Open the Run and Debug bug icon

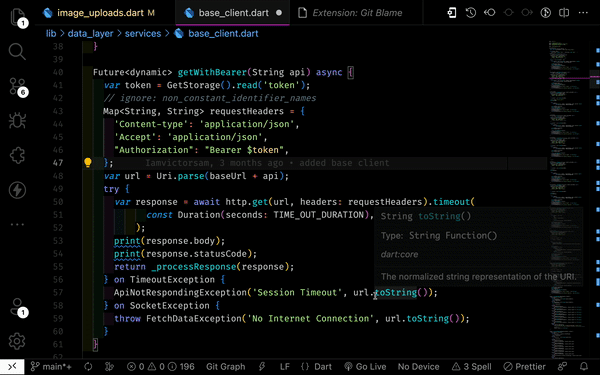click(17, 121)
